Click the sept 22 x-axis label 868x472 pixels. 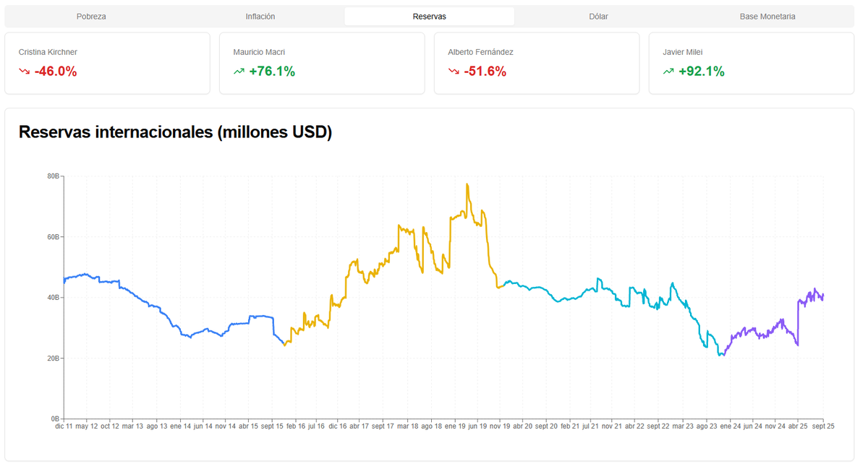[658, 426]
